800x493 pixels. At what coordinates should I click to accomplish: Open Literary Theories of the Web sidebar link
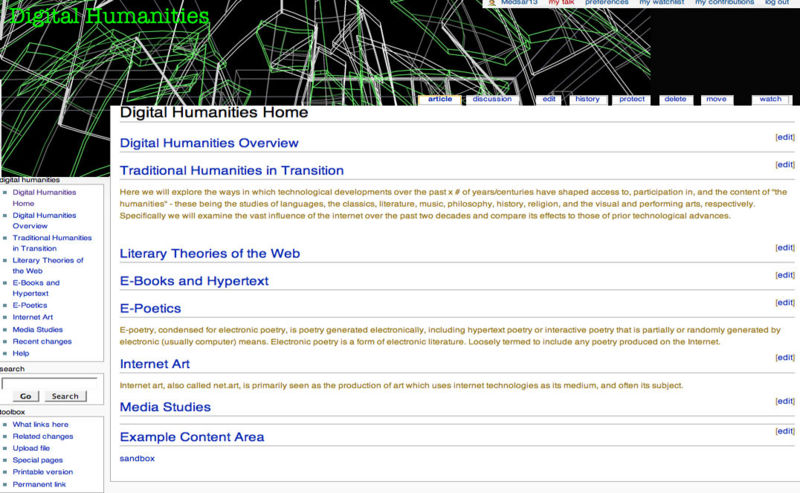(x=48, y=265)
